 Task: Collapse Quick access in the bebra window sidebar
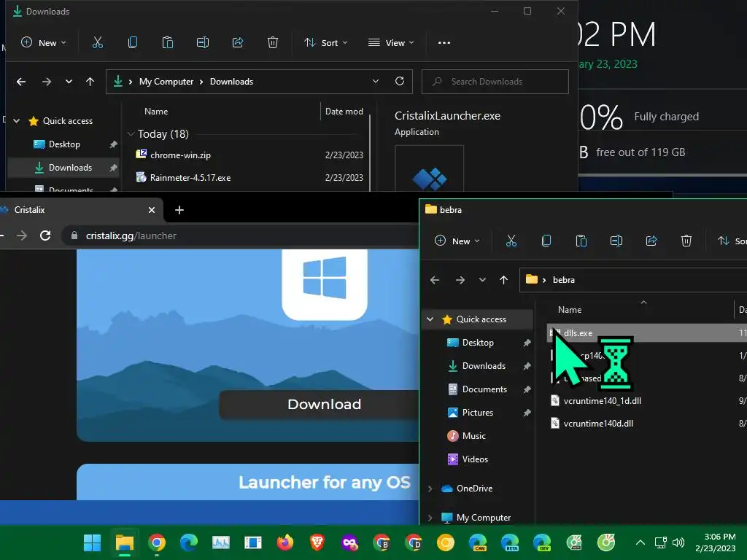coord(430,319)
